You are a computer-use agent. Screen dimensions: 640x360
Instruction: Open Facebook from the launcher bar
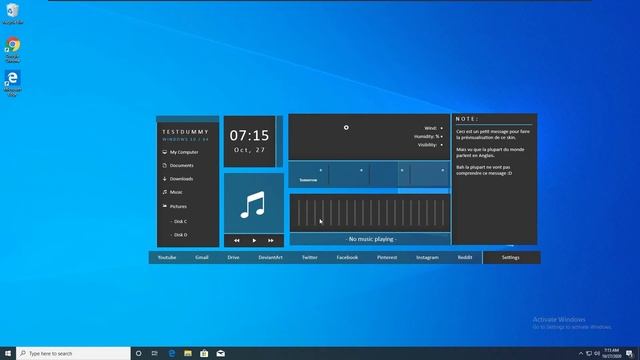click(347, 258)
